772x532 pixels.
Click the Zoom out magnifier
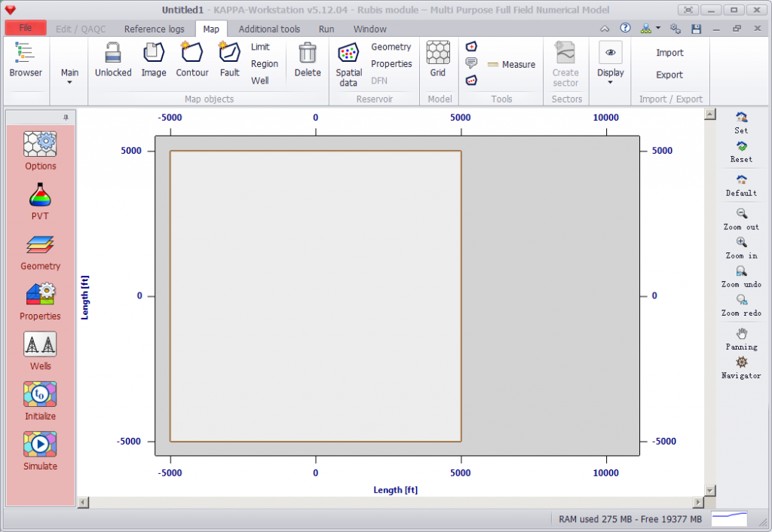pyautogui.click(x=742, y=213)
